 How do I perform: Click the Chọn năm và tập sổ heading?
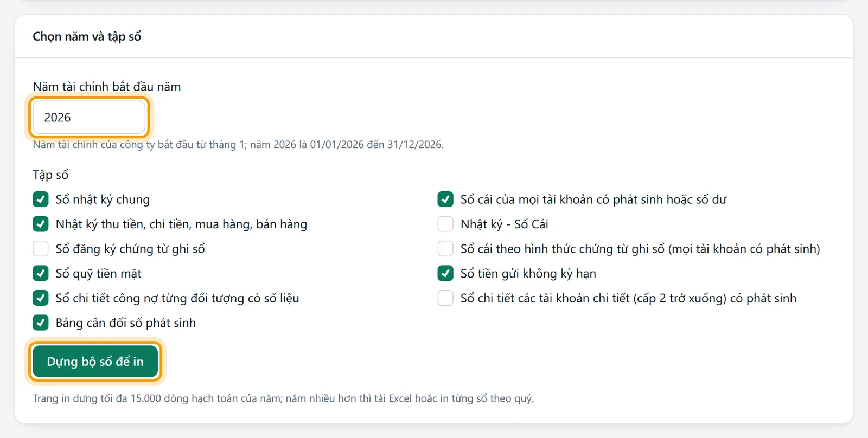click(87, 36)
